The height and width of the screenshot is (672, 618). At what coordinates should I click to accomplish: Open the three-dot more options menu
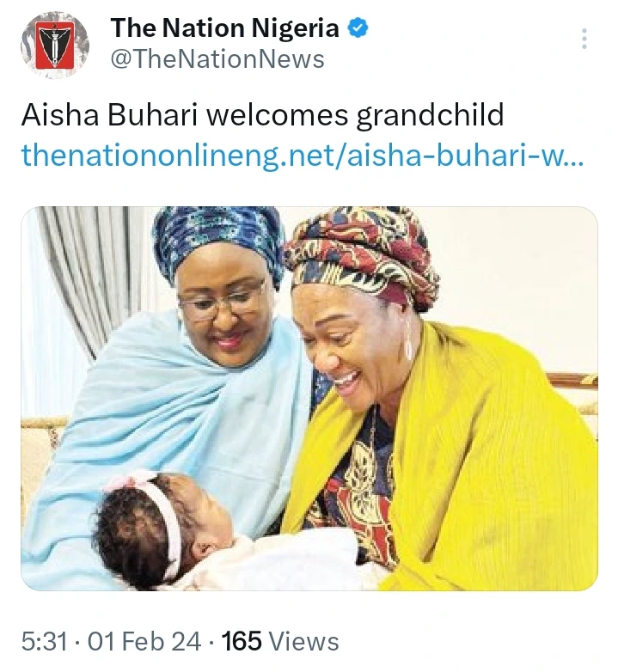coord(584,39)
